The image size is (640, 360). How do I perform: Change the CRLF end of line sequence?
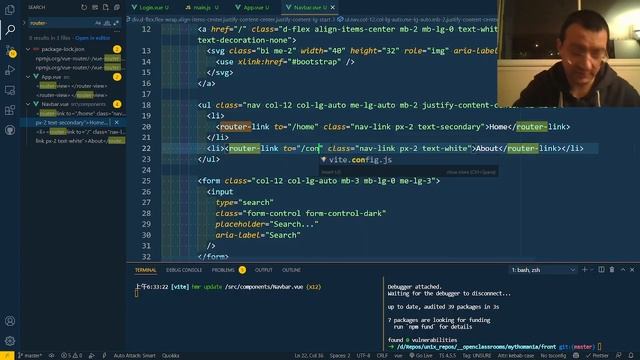(x=382, y=356)
